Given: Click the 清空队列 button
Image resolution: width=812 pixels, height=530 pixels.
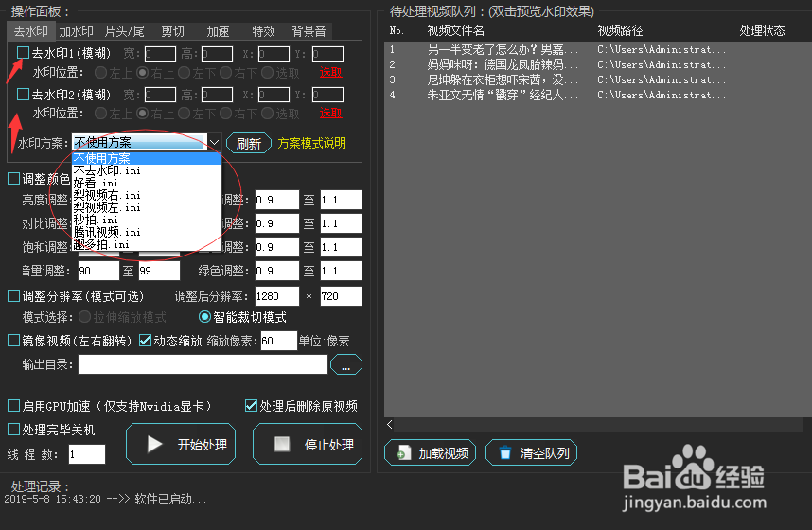Looking at the screenshot, I should 531,452.
